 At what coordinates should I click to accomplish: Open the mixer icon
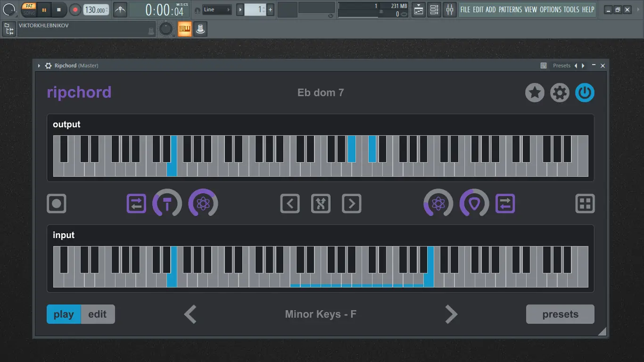tap(450, 9)
